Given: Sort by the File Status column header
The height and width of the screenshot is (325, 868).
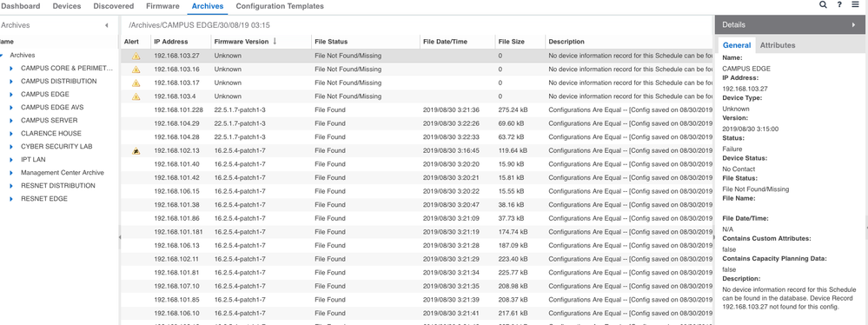Looking at the screenshot, I should click(365, 42).
